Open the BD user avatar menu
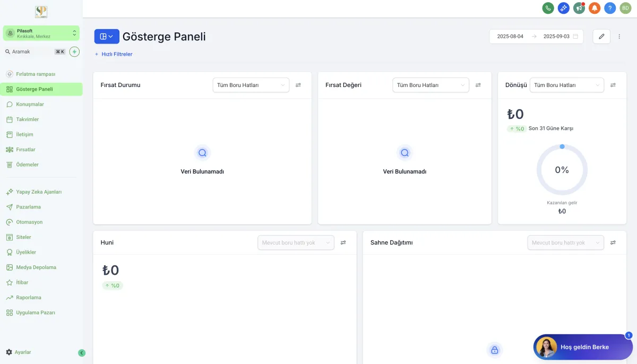This screenshot has width=637, height=364. [x=625, y=8]
